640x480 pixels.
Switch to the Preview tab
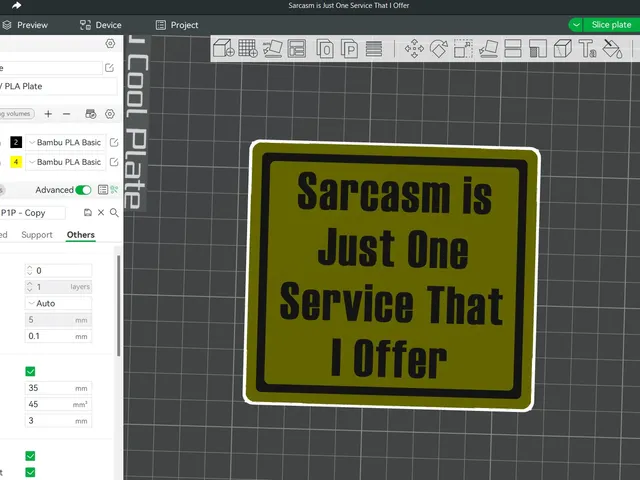[25, 25]
